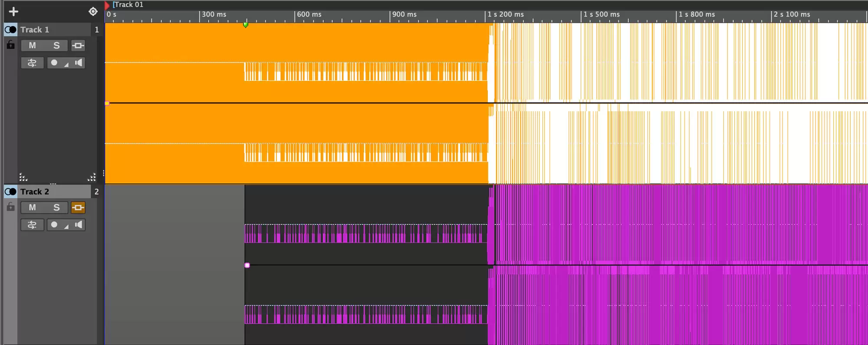This screenshot has height=345, width=868.
Task: Open Track 2 record options dropdown arrow
Action: click(66, 226)
